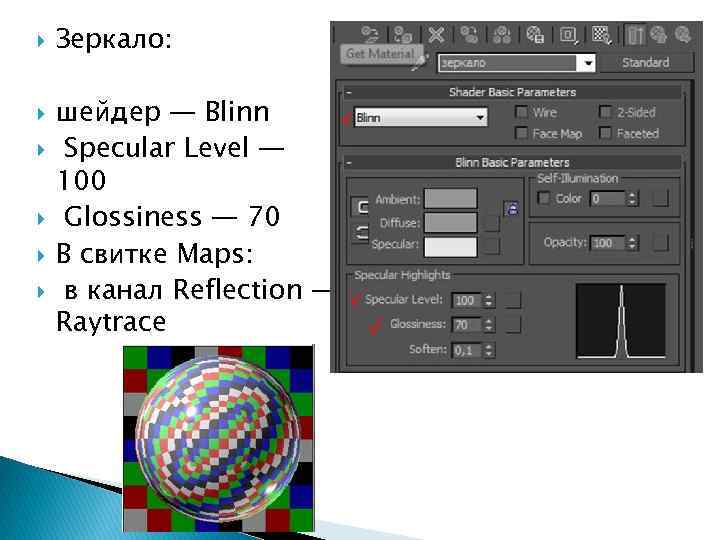This screenshot has height=540, width=720.
Task: Click the specular highlight curve graph
Action: pos(621,321)
